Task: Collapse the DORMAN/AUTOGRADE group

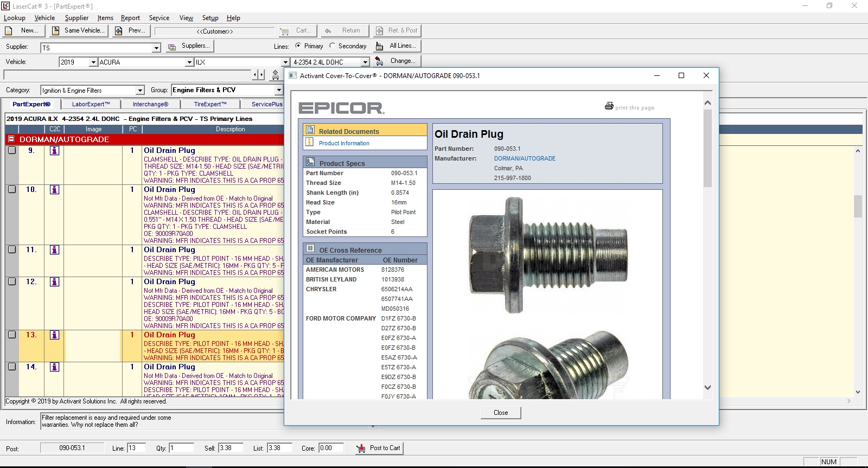Action: coord(11,139)
